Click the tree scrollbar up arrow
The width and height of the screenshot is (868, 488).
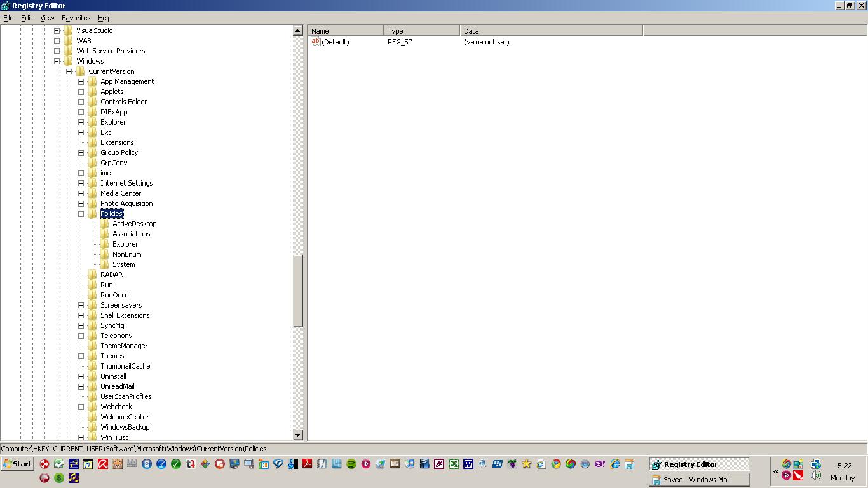pos(298,30)
